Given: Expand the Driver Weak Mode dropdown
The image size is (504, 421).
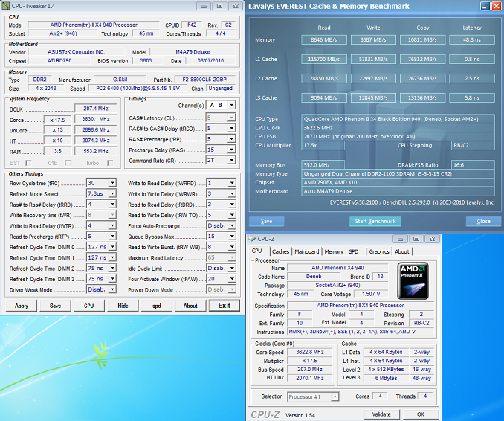Looking at the screenshot, I should [x=112, y=289].
